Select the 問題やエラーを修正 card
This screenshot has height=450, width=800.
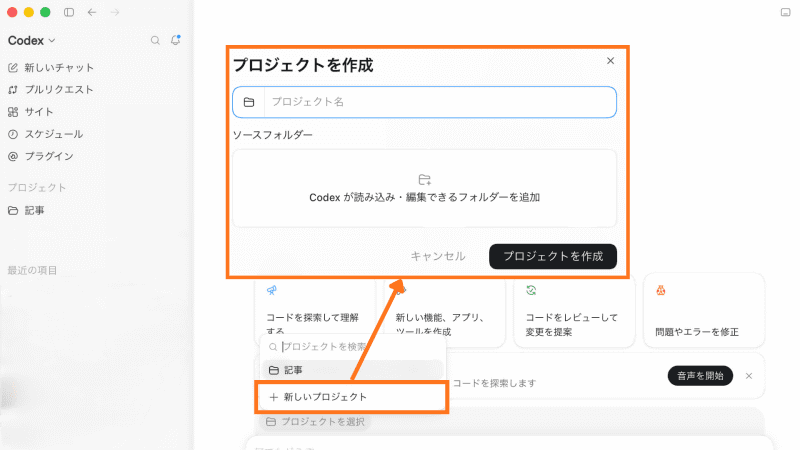(704, 310)
